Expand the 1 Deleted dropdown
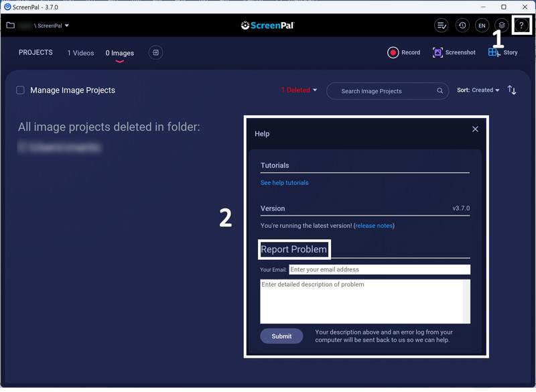Screen dimensions: 536x392 (x=299, y=90)
